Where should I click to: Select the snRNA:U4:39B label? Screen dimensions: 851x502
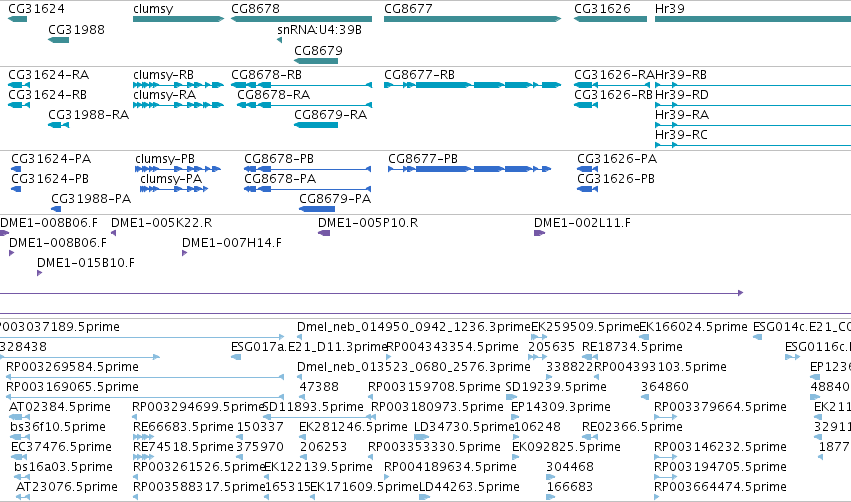point(319,29)
